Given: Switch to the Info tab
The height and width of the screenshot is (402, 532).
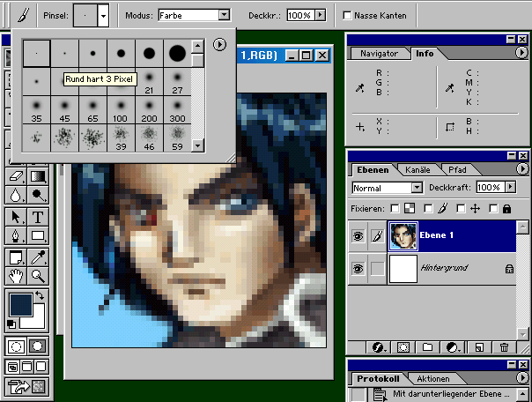Looking at the screenshot, I should tap(425, 53).
